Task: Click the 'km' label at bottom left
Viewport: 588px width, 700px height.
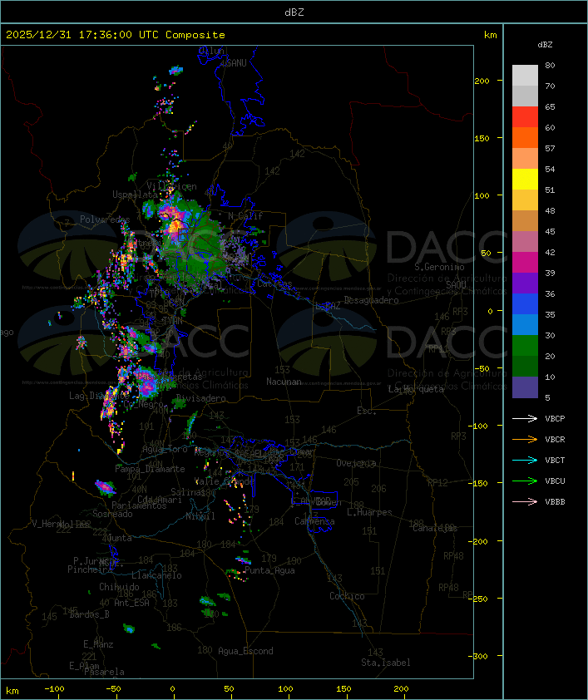Action: pyautogui.click(x=12, y=691)
